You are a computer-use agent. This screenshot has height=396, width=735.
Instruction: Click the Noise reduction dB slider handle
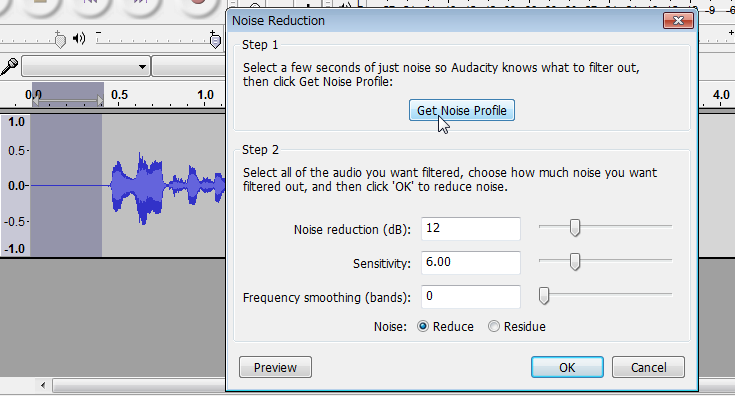tap(575, 227)
